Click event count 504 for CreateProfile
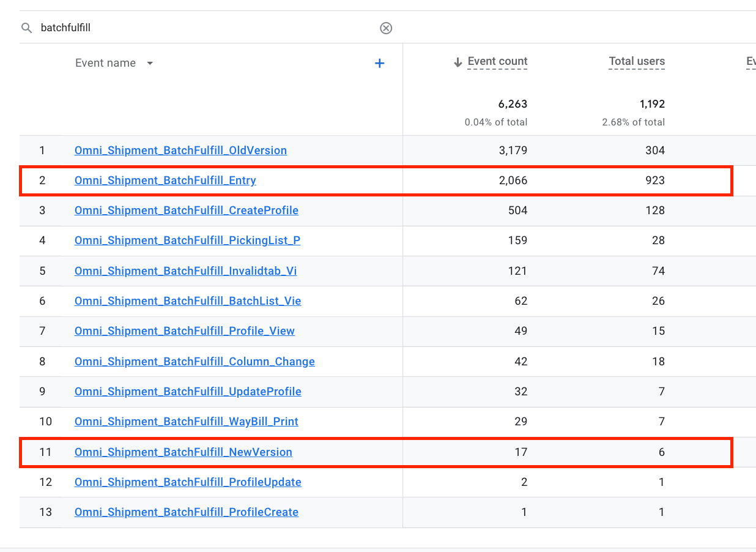The height and width of the screenshot is (552, 756). pos(517,211)
